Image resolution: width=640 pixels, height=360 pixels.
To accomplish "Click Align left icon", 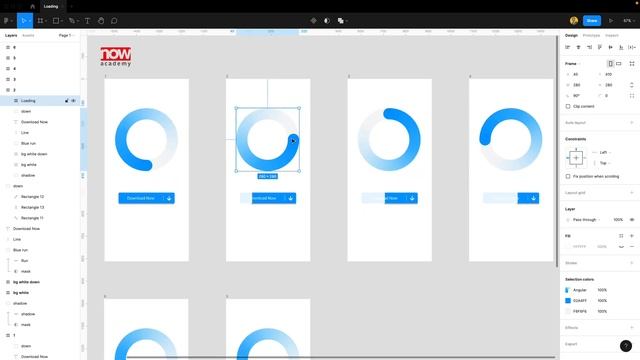I will click(x=567, y=47).
